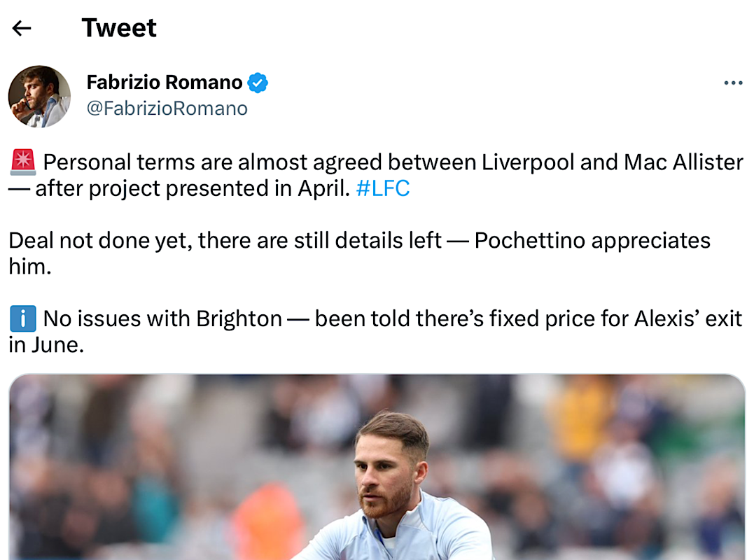The image size is (747, 560).
Task: Click the word Pochettino in the tweet
Action: (x=530, y=241)
